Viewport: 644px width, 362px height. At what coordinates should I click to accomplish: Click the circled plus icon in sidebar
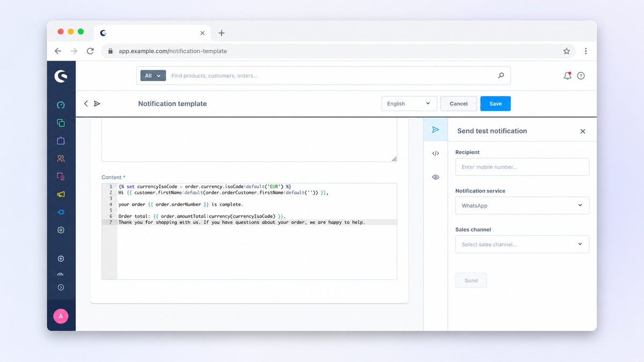pos(61,258)
